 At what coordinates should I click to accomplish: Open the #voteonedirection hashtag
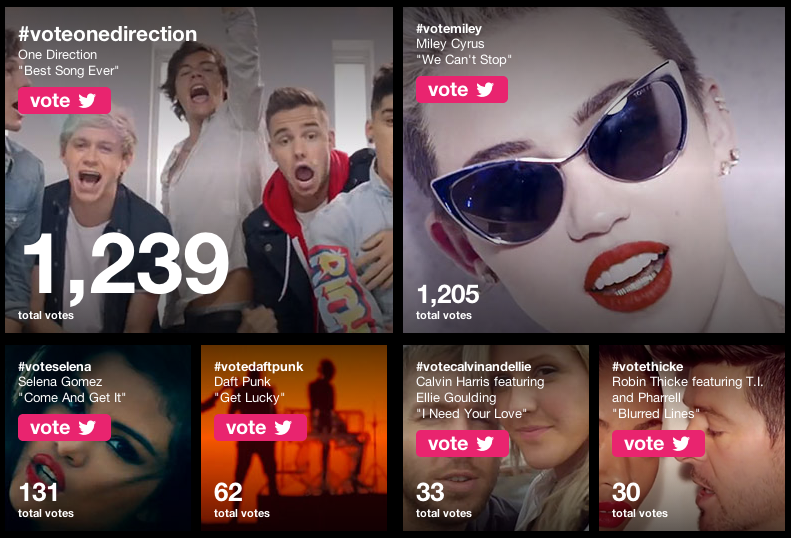(107, 34)
